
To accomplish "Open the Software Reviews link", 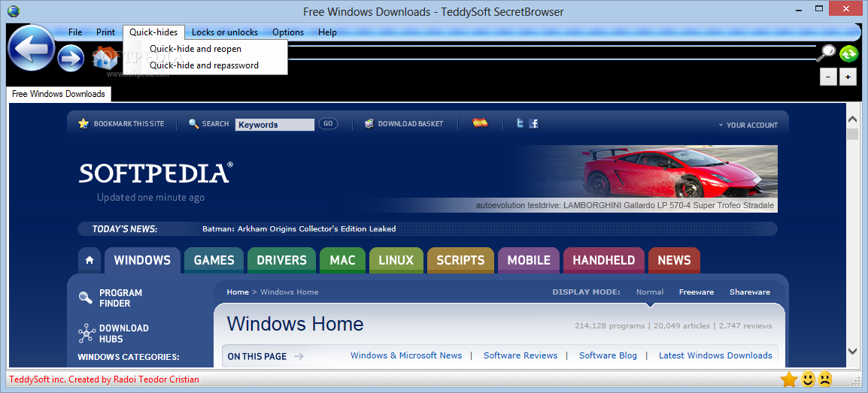I will [520, 355].
